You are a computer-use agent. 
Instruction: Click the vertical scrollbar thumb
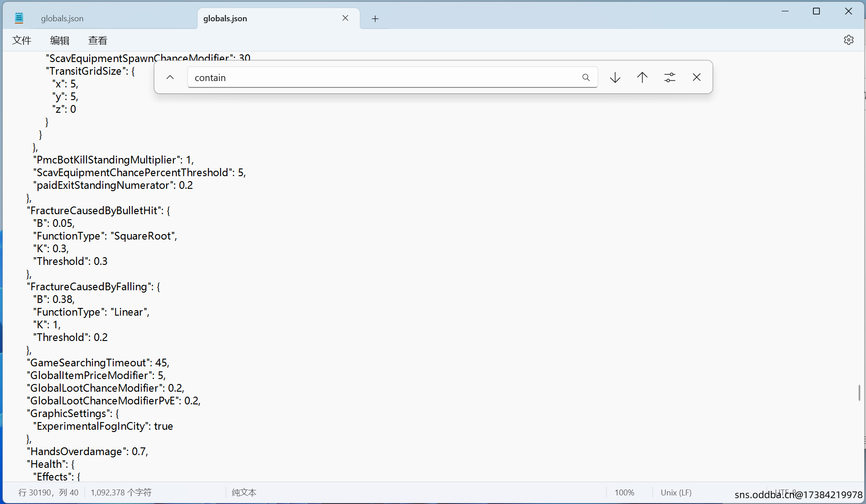click(859, 393)
